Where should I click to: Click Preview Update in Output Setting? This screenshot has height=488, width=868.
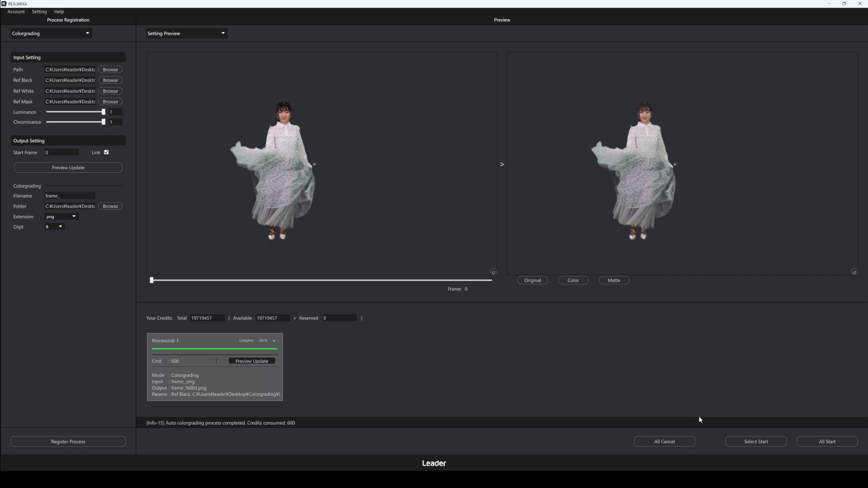(68, 168)
